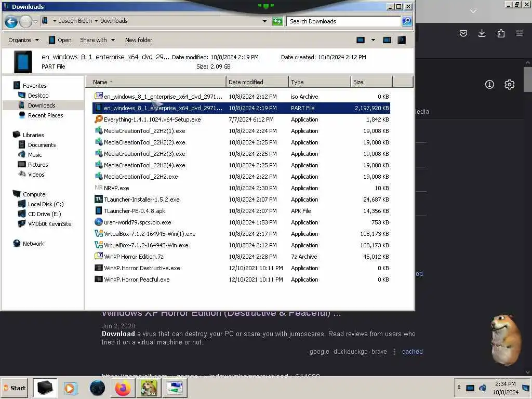Select Pictures library in navigation pane
The height and width of the screenshot is (399, 532).
point(37,165)
